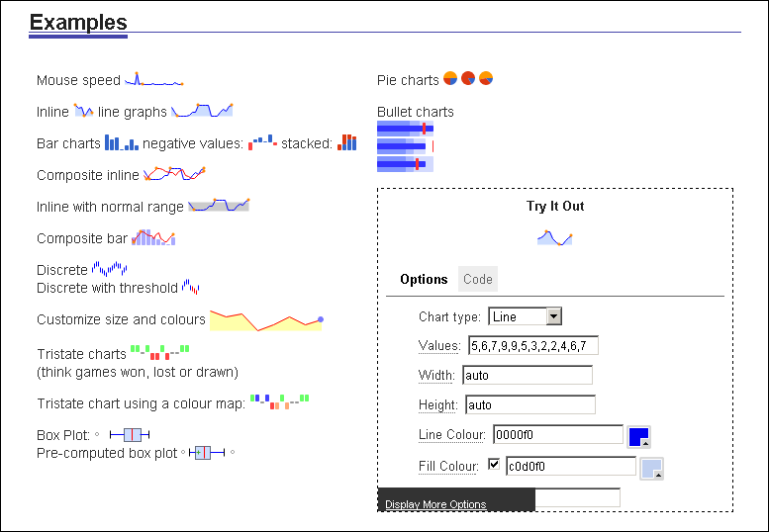Open the Line Colour picker dropdown swatch
Viewport: 769px width, 532px height.
click(638, 436)
